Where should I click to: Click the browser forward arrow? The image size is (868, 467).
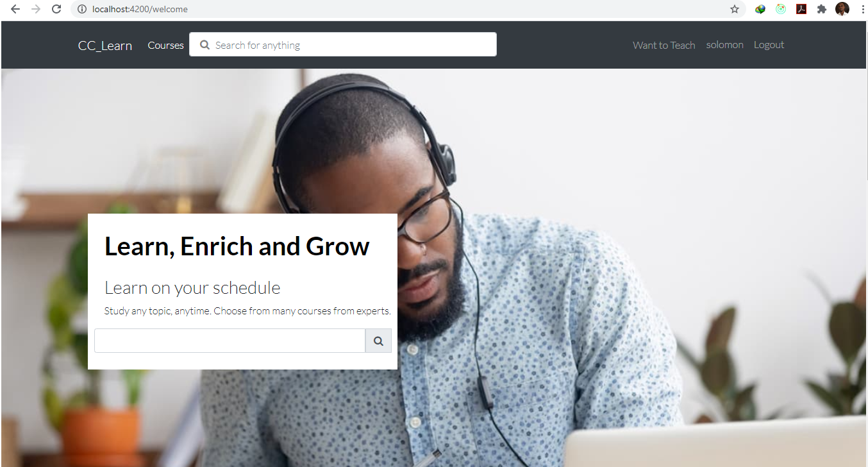click(36, 9)
